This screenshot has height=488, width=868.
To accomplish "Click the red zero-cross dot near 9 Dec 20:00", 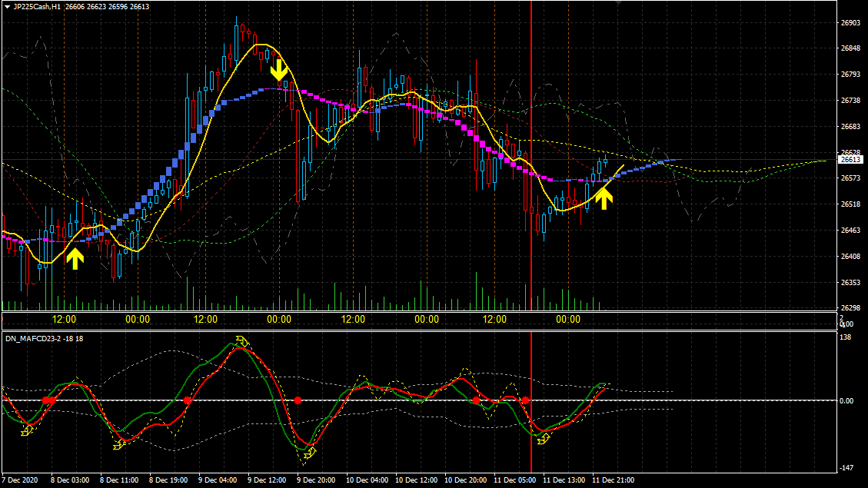I will pos(298,400).
